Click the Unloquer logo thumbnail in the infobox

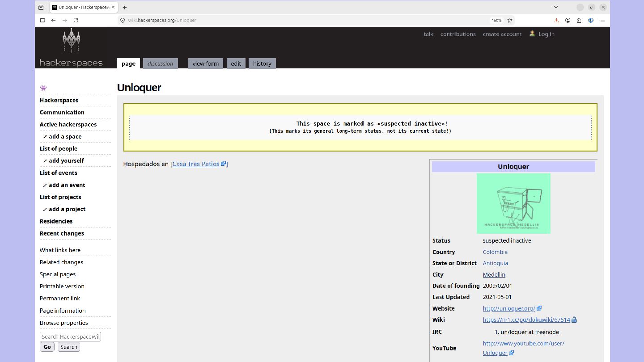pyautogui.click(x=513, y=203)
